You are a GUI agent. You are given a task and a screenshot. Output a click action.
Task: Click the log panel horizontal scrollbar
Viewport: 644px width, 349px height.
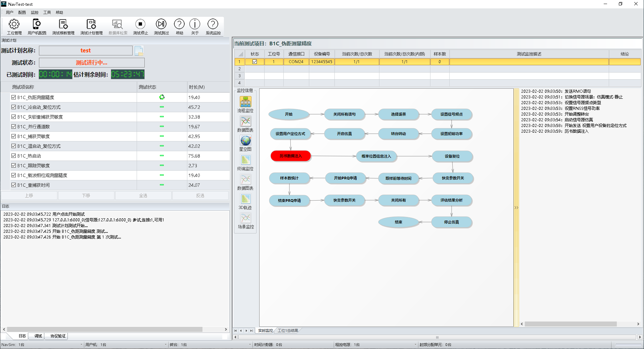(105, 330)
